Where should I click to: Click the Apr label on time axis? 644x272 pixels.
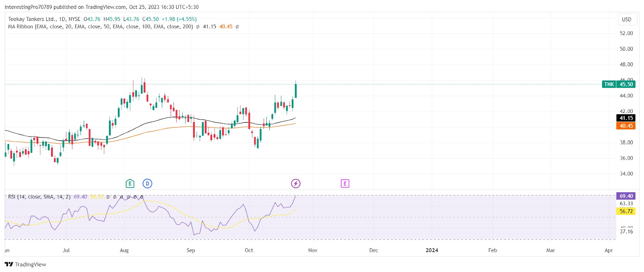click(x=609, y=250)
